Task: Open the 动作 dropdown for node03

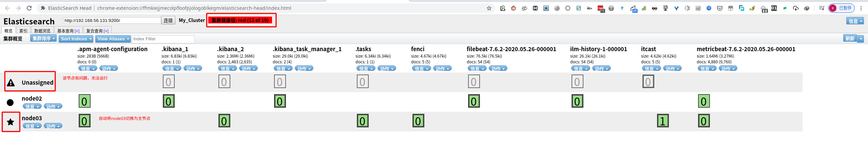Action: [x=53, y=126]
